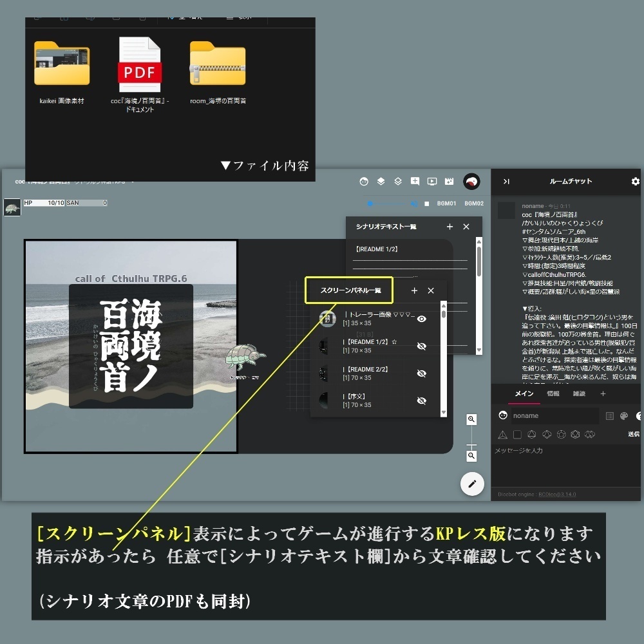Show the README 2/2 screen panel

click(421, 374)
